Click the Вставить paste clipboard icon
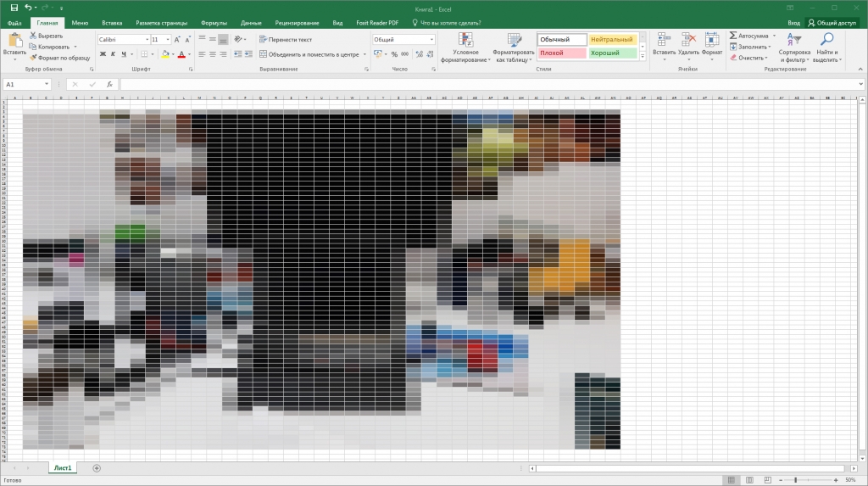This screenshot has height=486, width=868. click(15, 41)
